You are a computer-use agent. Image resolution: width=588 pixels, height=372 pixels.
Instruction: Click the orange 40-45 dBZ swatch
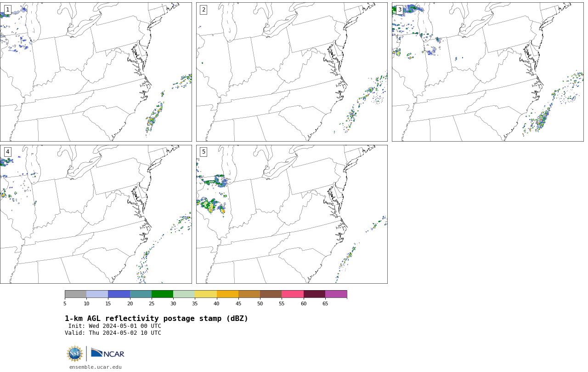click(x=227, y=294)
